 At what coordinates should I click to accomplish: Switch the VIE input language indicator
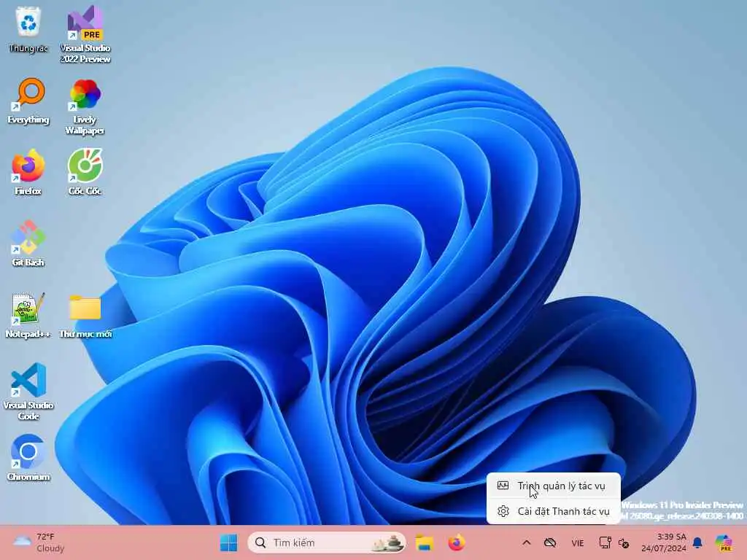pyautogui.click(x=578, y=542)
